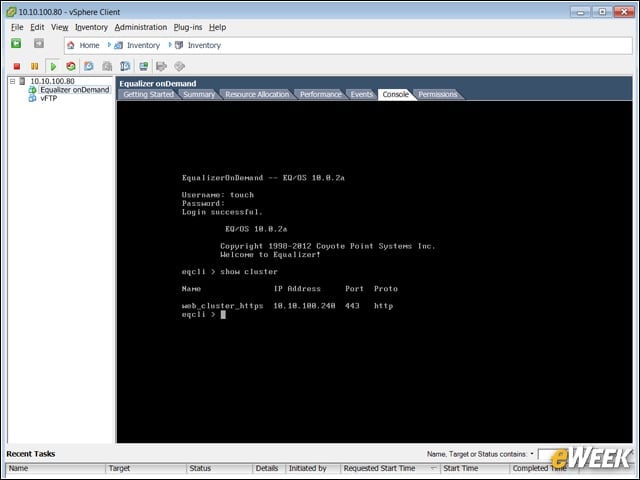Select Equalizer onDemand in inventory tree
This screenshot has width=640, height=480.
75,90
